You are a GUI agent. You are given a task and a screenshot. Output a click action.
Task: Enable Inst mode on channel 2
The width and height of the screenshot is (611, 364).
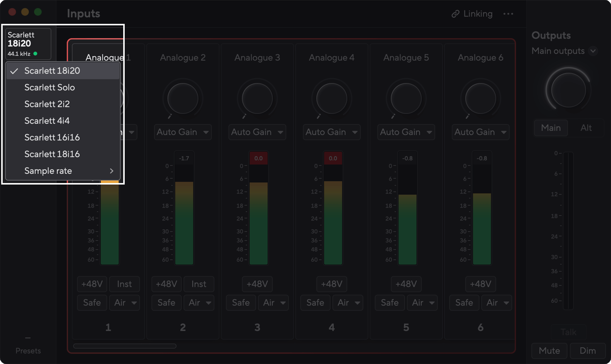coord(199,284)
